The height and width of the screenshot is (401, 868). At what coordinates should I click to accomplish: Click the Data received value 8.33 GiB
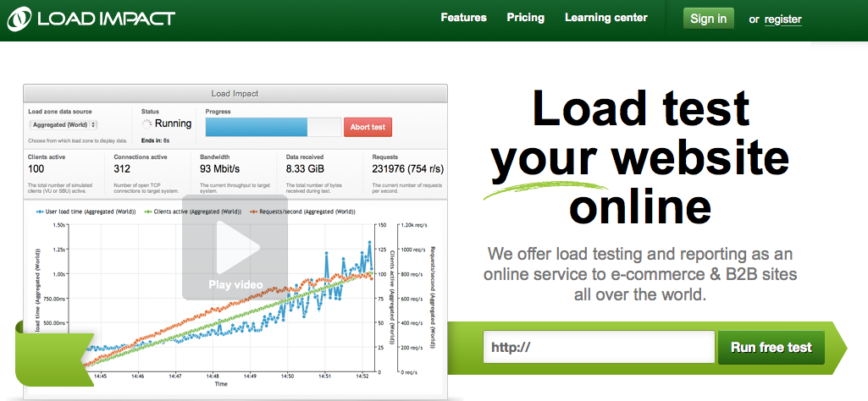(x=305, y=169)
